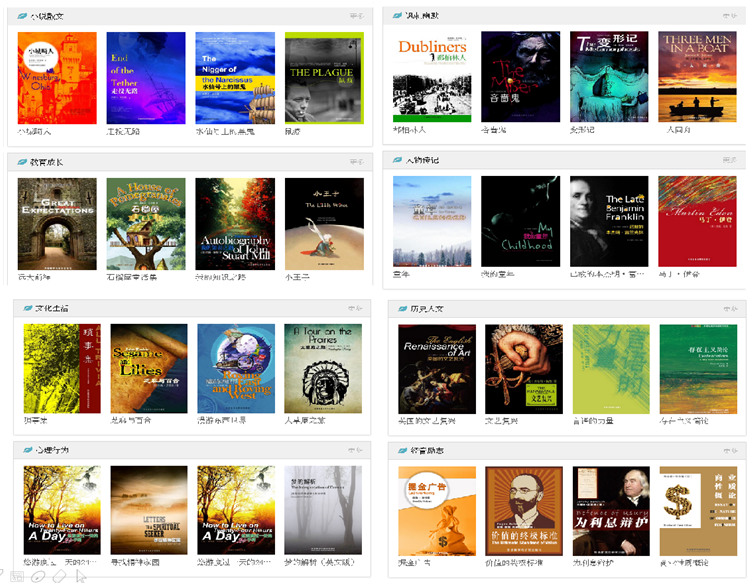Click the leaf icon beside 教育成长 heading

coord(22,162)
